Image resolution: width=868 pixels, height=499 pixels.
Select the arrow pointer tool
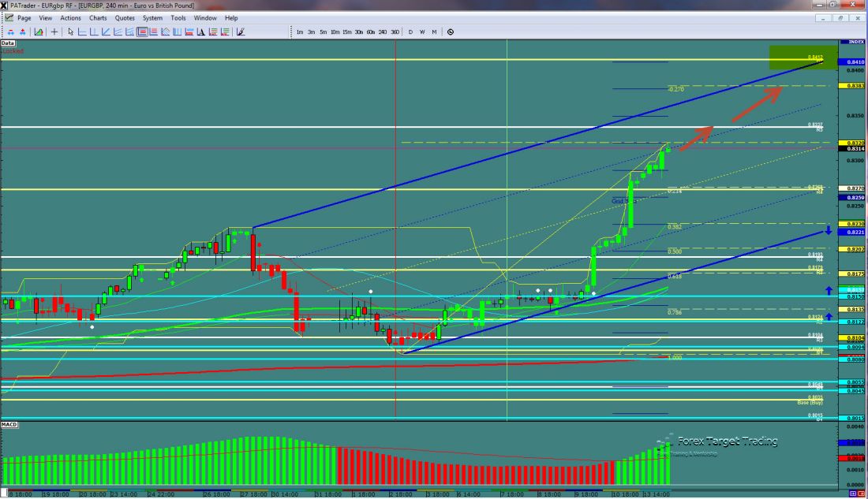[x=70, y=32]
